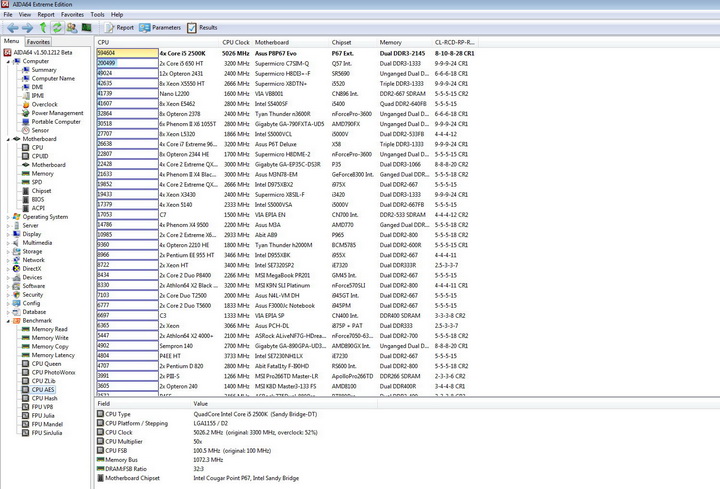Sort by Chipset column header
The image size is (720, 489).
click(x=353, y=42)
